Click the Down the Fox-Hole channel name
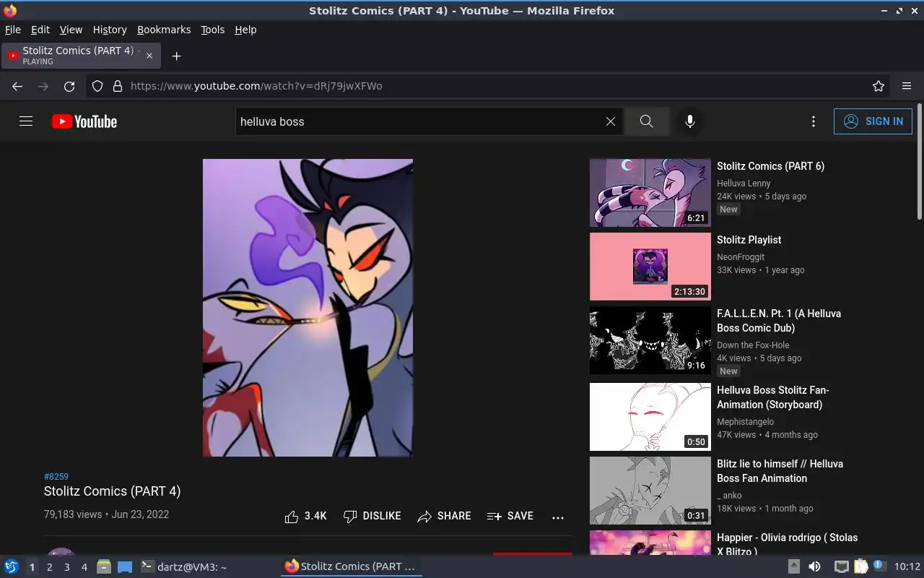Screen dimensions: 924x578 pyautogui.click(x=753, y=345)
